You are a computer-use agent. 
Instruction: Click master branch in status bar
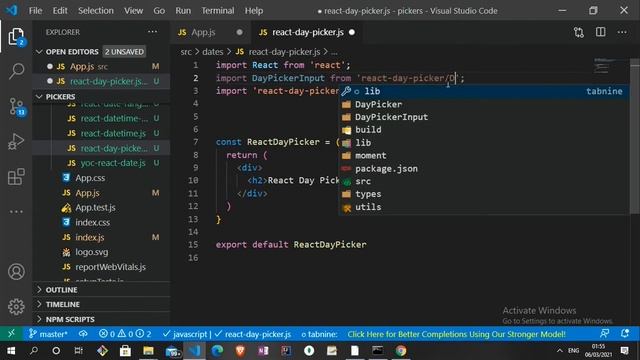point(48,334)
